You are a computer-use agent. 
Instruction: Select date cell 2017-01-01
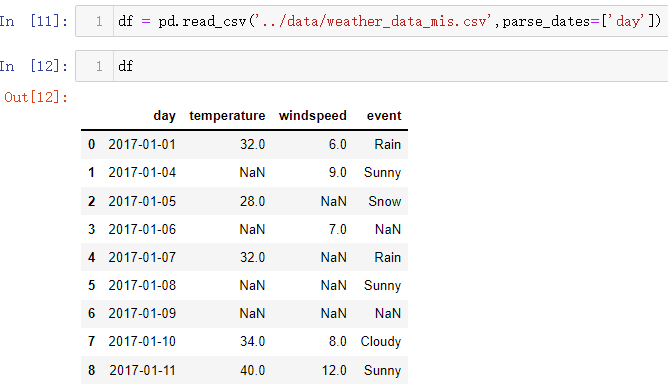coord(142,144)
